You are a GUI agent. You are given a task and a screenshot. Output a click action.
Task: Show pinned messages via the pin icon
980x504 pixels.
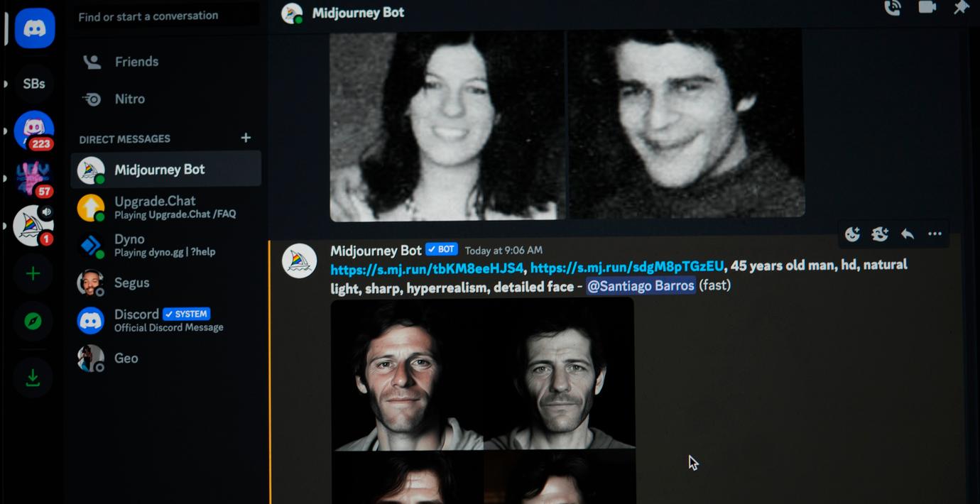961,7
